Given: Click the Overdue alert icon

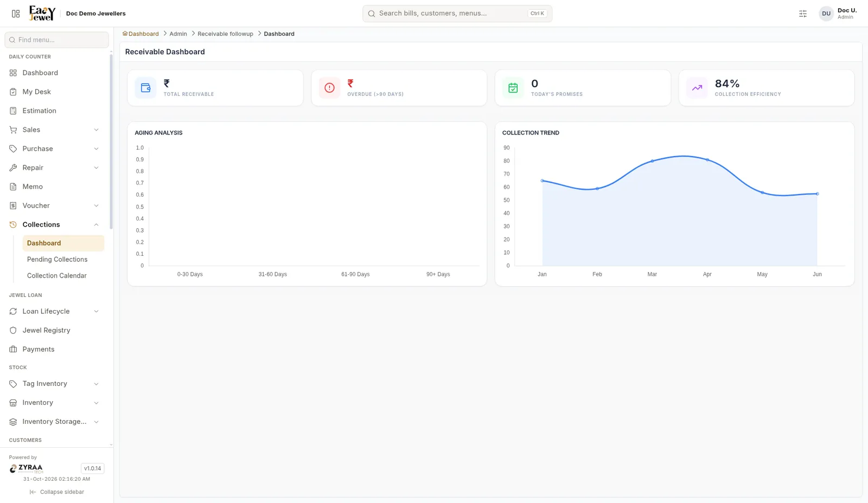Looking at the screenshot, I should click(x=329, y=88).
